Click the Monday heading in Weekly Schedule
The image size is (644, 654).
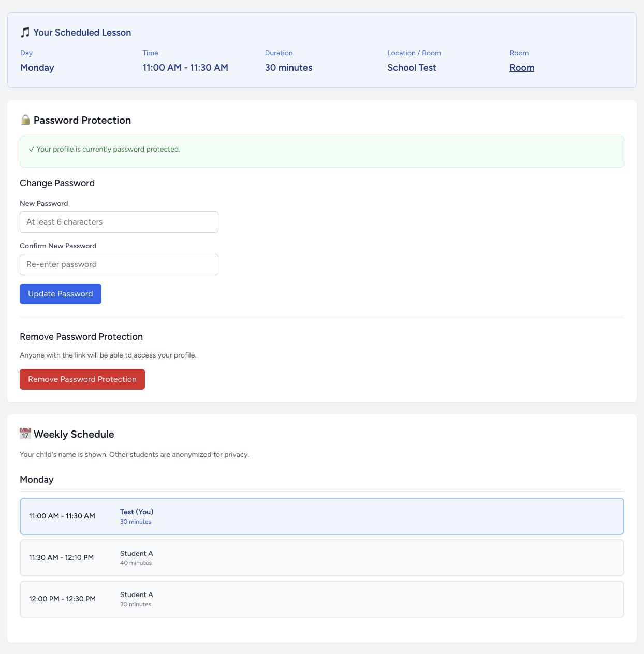point(37,480)
